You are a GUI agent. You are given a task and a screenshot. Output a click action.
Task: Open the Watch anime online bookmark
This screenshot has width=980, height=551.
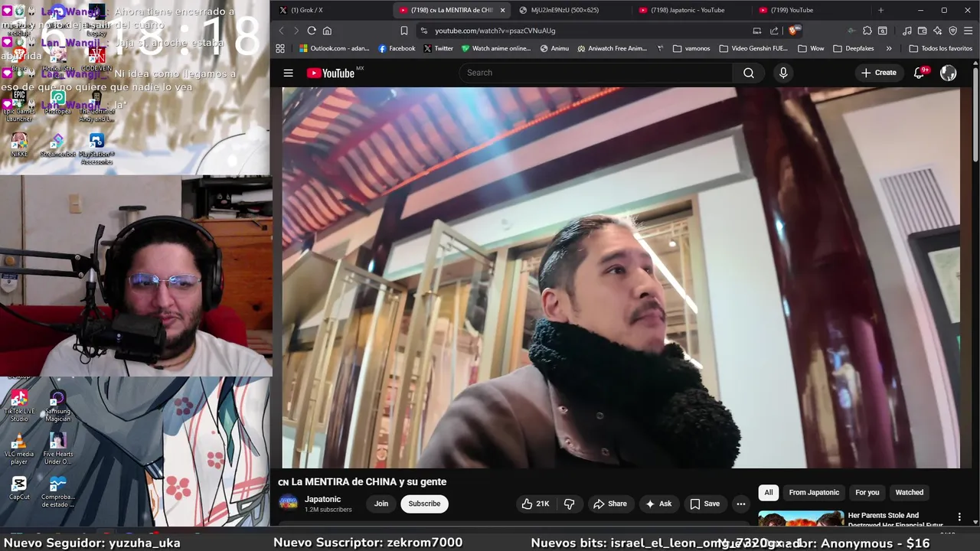[496, 48]
